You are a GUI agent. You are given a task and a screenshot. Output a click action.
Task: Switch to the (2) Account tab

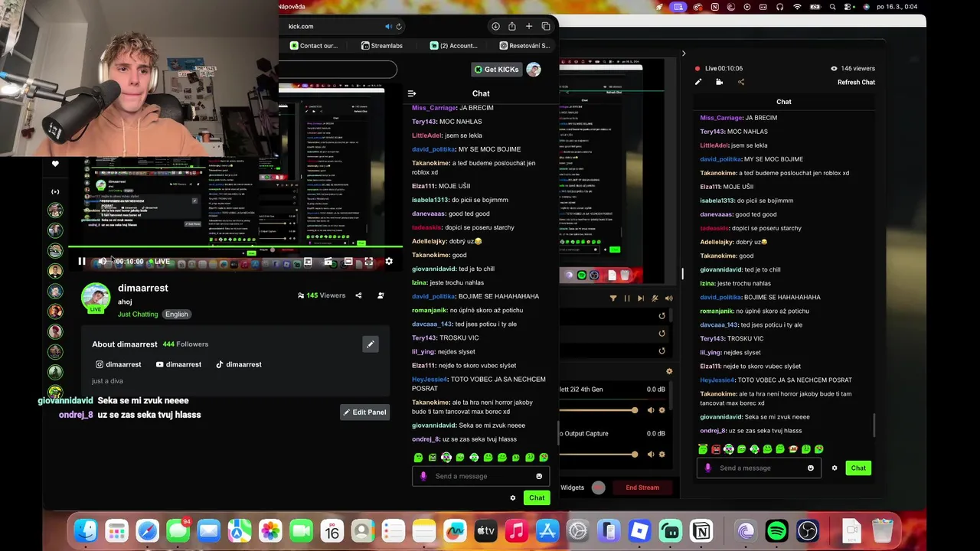coord(454,46)
